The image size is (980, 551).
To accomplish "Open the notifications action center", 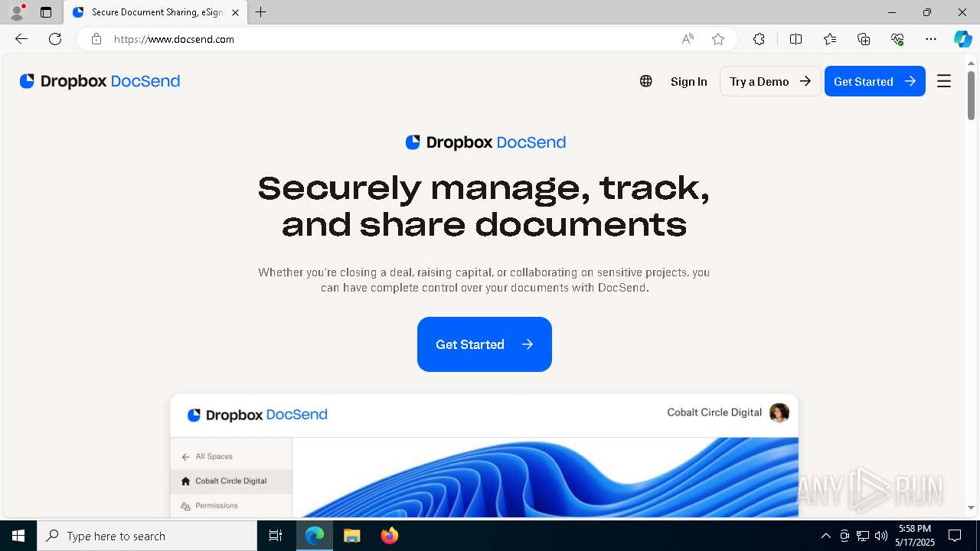I will (x=955, y=536).
